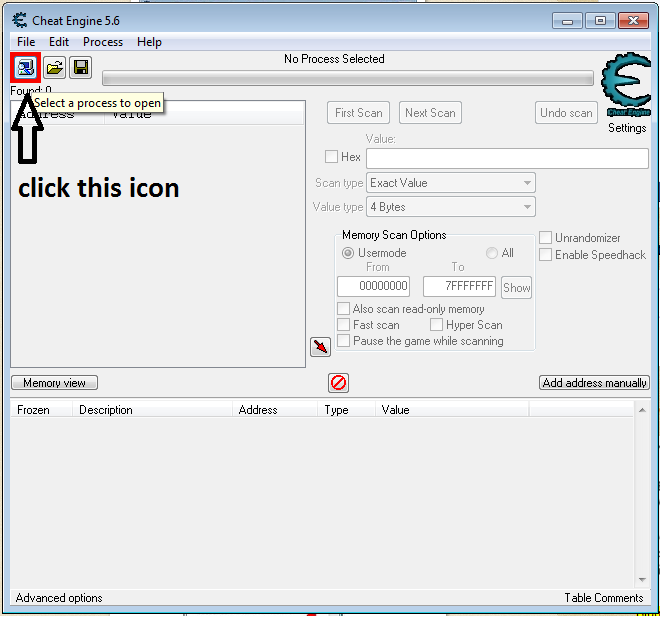This screenshot has height=620, width=664.
Task: Select the All radio button
Action: click(x=492, y=253)
